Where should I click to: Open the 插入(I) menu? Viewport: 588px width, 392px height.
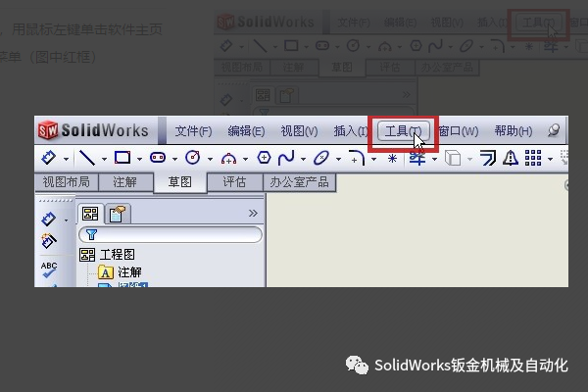coord(351,131)
